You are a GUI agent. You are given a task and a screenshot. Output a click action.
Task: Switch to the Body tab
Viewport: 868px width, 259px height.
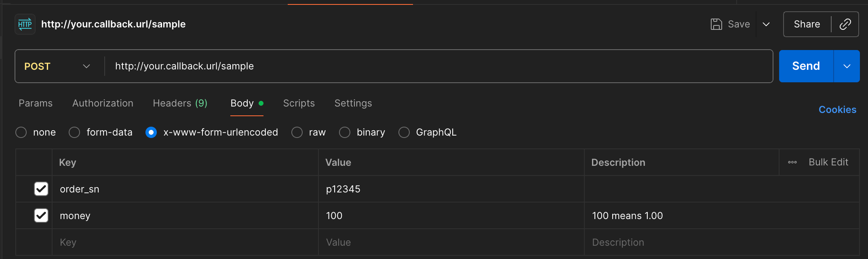[x=246, y=103]
